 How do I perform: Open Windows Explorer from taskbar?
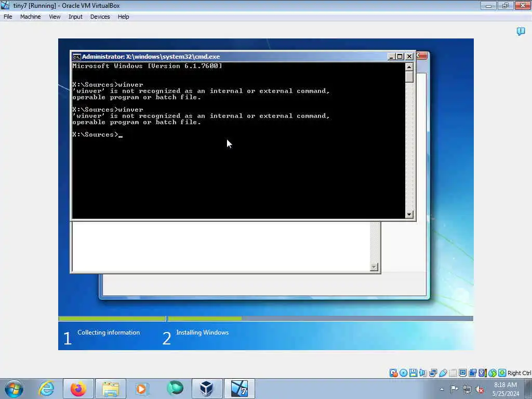pyautogui.click(x=111, y=389)
